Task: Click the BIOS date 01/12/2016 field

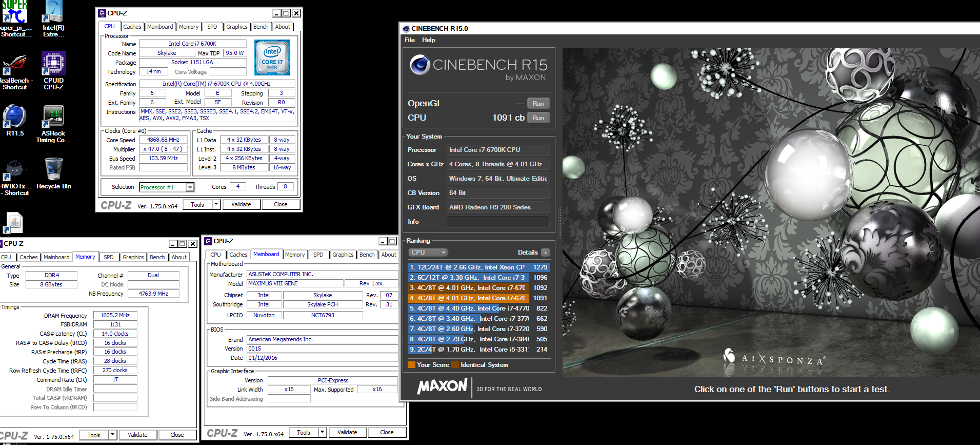Action: 322,358
